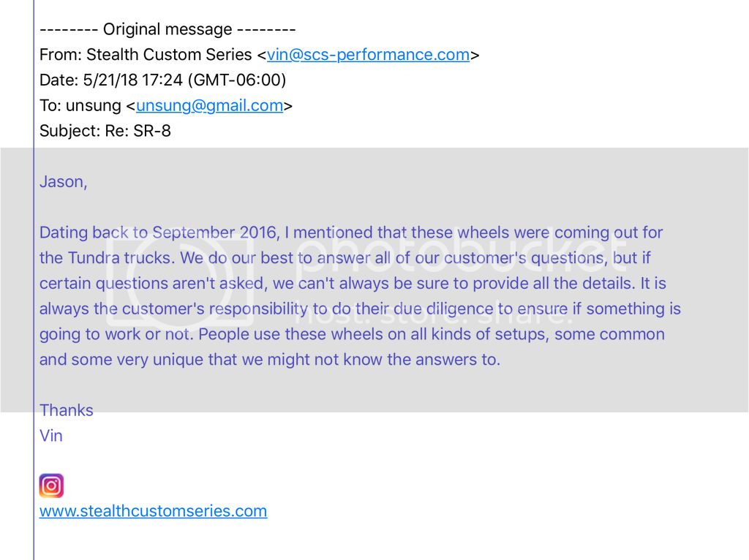Click the signature name "Vin"
This screenshot has height=560, width=749.
(x=51, y=436)
